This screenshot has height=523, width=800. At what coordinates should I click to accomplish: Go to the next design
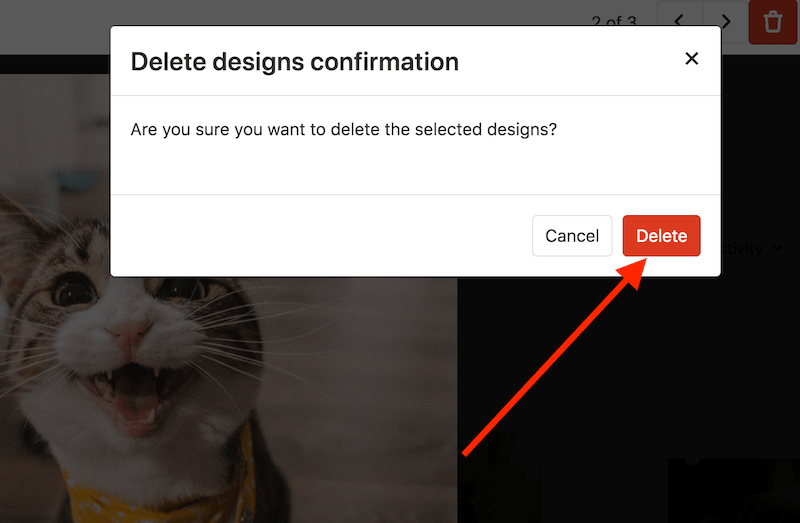point(725,21)
